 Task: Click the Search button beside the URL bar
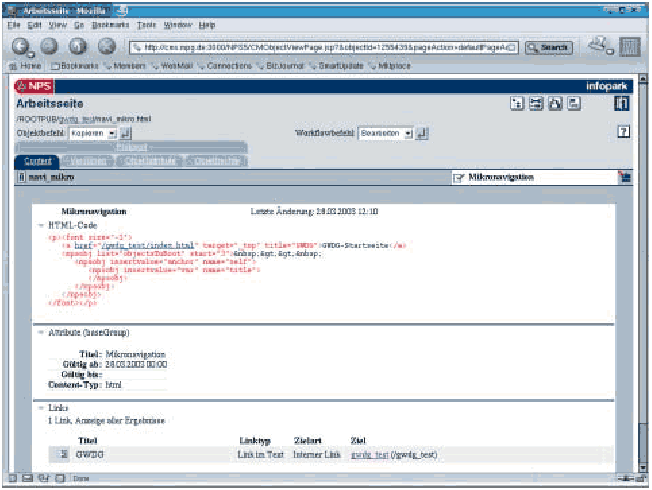point(548,46)
